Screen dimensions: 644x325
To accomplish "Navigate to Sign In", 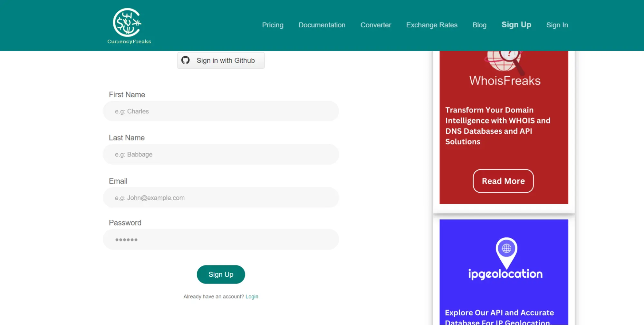I will (557, 25).
